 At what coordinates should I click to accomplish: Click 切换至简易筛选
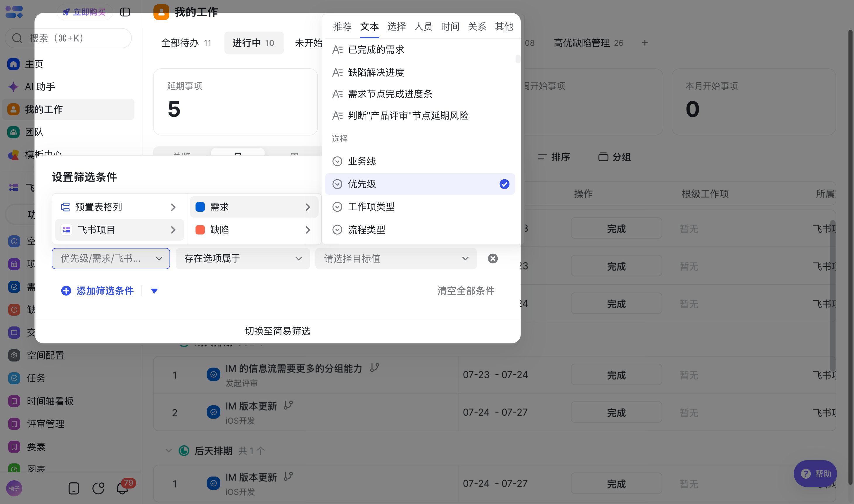coord(277,331)
